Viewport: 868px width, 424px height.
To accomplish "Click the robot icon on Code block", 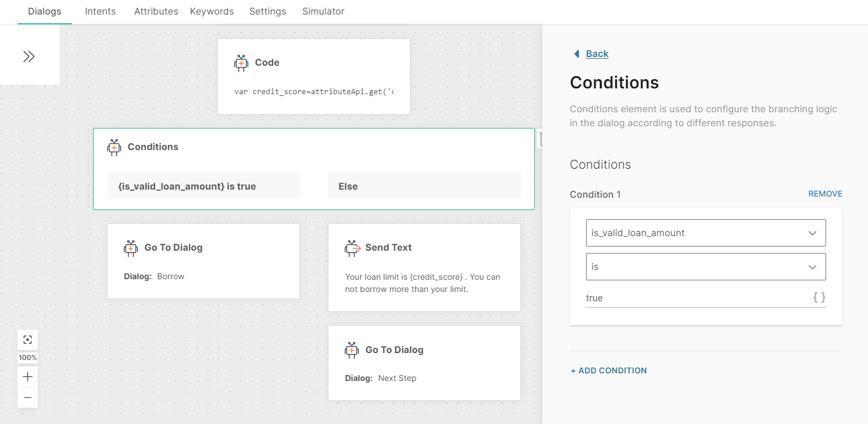I will (241, 63).
